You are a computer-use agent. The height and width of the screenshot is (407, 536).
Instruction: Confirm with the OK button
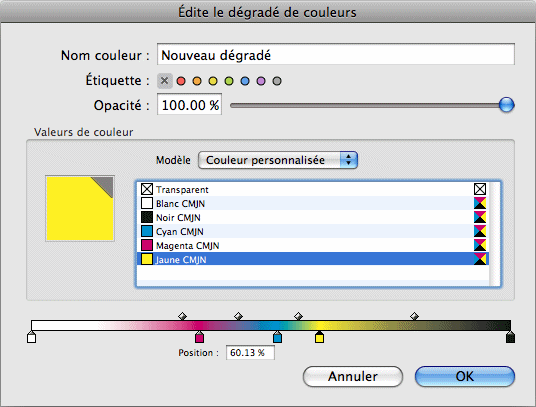point(465,377)
